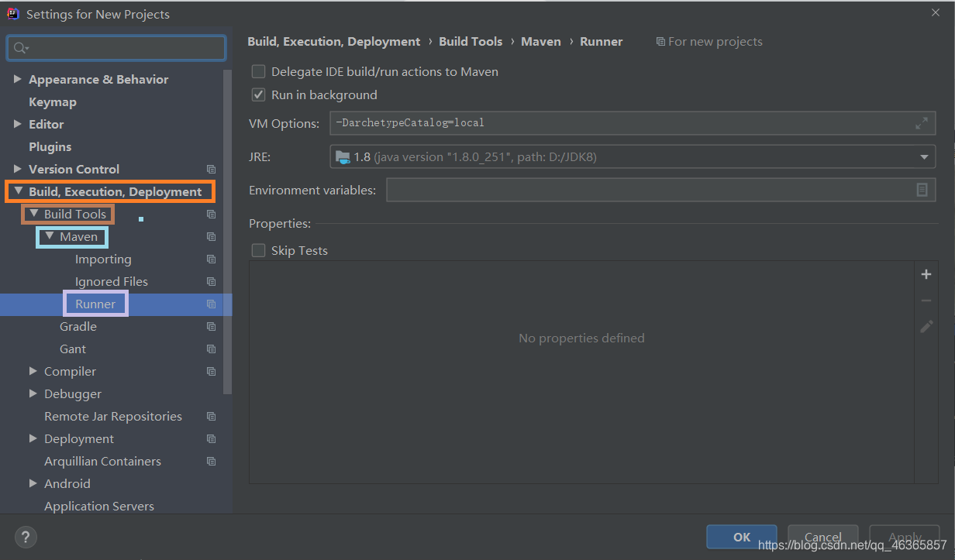This screenshot has width=955, height=560.
Task: Collapse the Build Tools arrow
Action: pyautogui.click(x=33, y=214)
